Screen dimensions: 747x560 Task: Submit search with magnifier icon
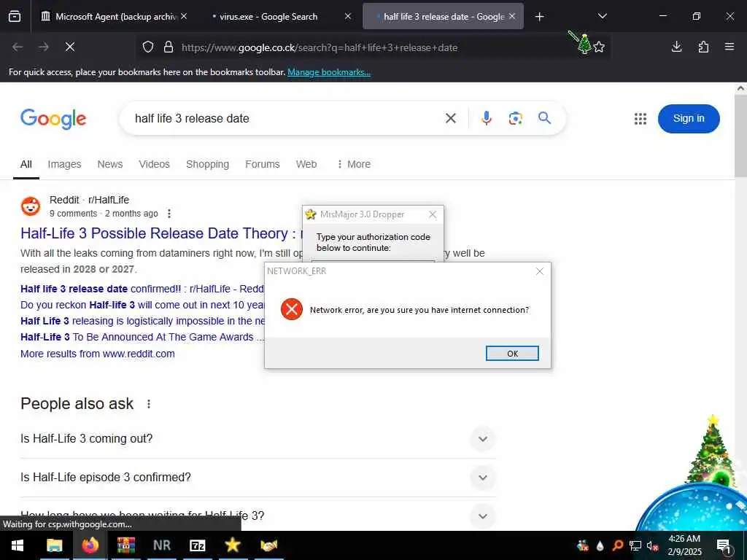[x=544, y=118]
